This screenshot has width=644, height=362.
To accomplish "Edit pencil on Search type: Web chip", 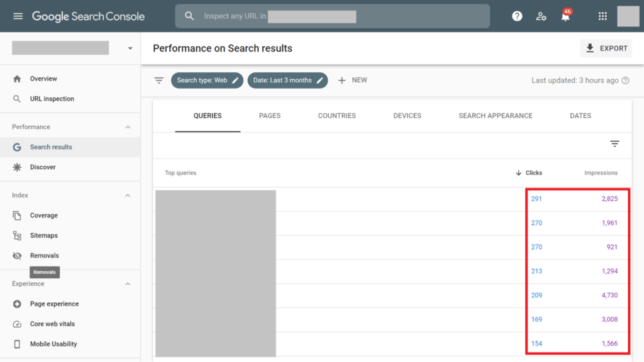I will 235,80.
